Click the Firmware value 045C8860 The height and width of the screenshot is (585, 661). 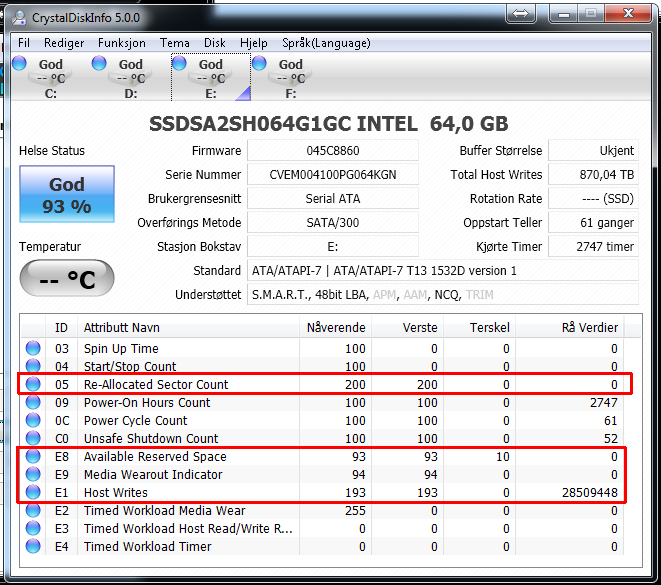(333, 150)
